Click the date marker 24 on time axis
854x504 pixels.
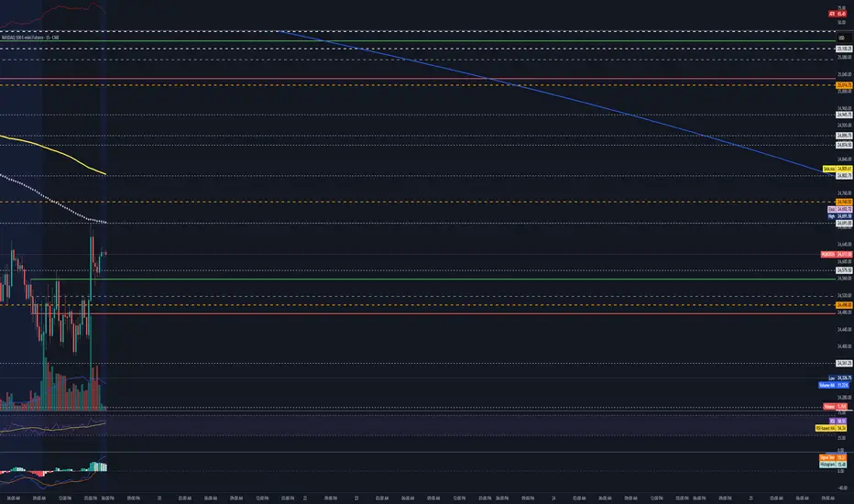(x=553, y=498)
